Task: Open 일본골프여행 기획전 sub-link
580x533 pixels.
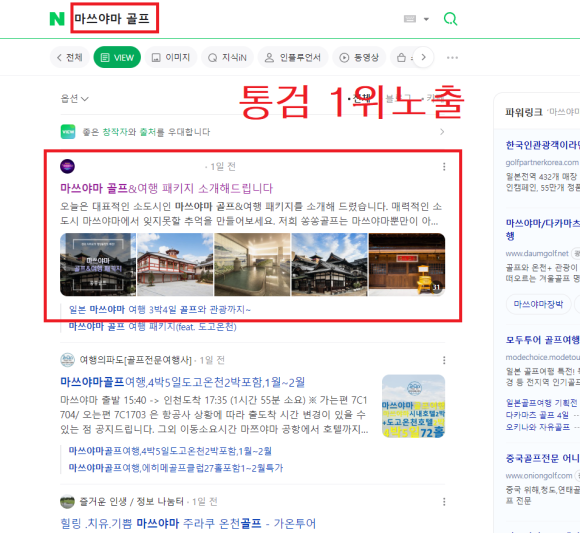Action: click(x=542, y=402)
